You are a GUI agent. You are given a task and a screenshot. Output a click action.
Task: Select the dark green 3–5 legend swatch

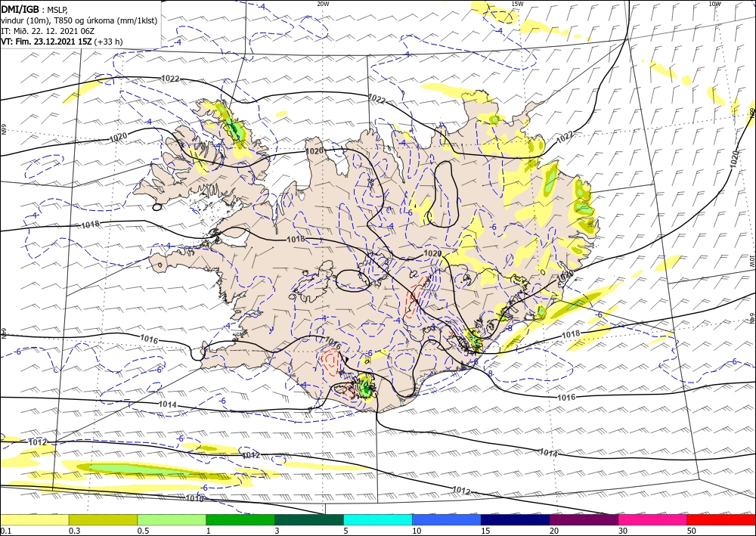[x=309, y=519]
